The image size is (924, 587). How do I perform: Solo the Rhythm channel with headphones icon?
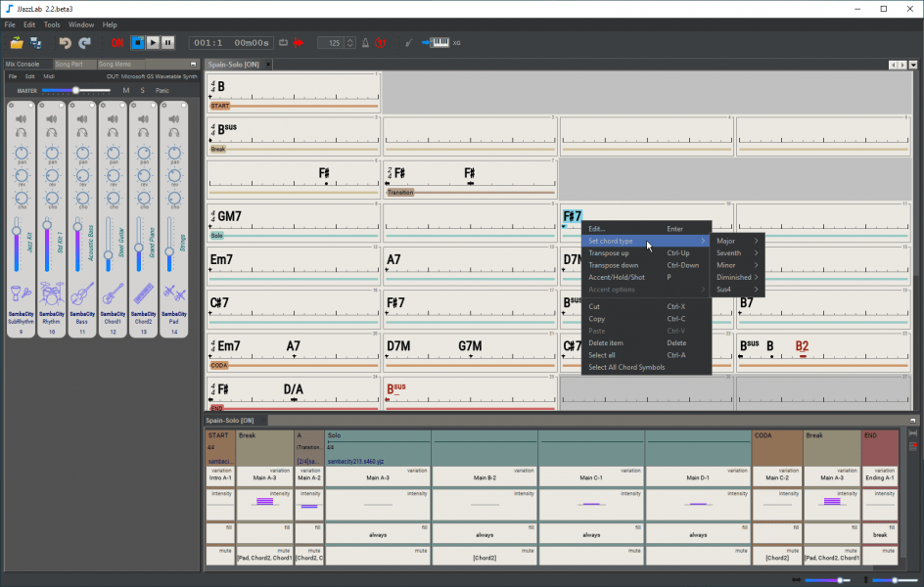[x=52, y=133]
